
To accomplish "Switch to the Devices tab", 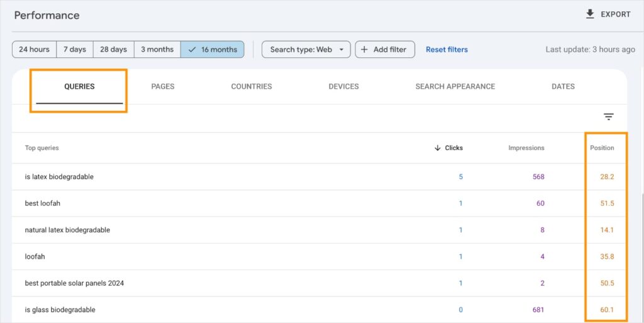I will [x=343, y=86].
